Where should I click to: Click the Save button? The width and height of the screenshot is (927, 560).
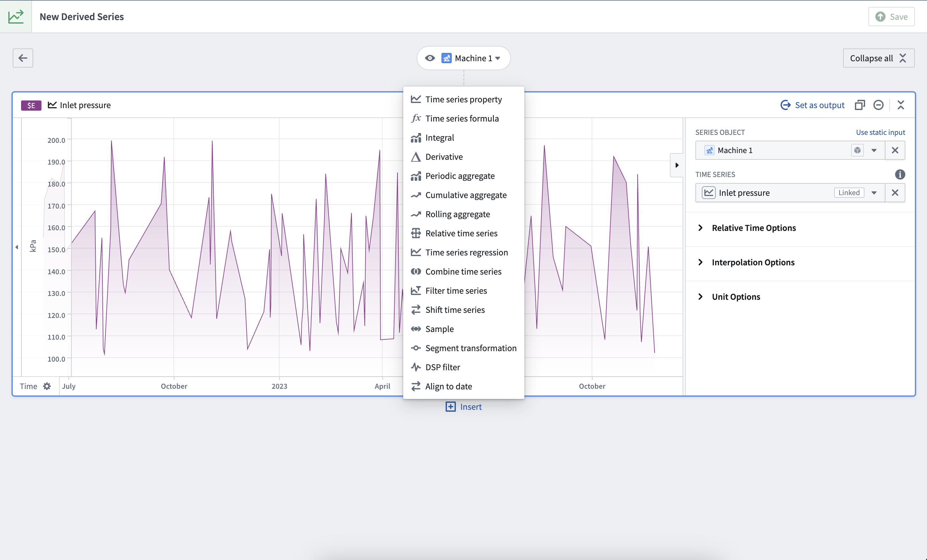(891, 17)
